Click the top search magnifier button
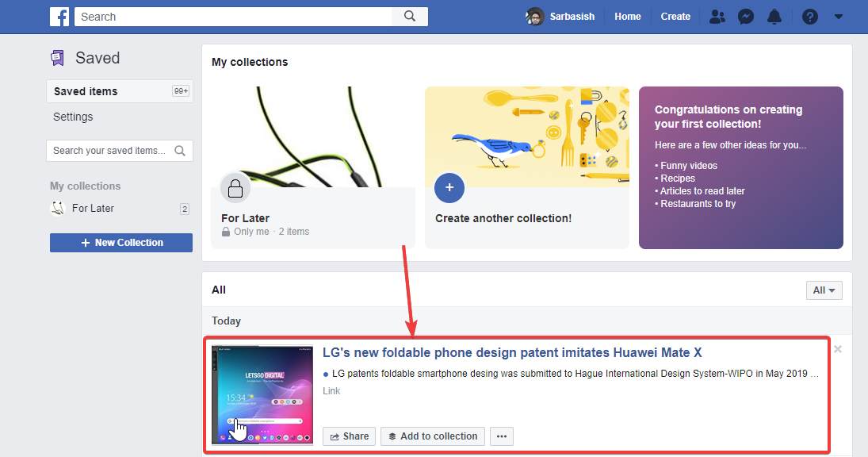The image size is (868, 457). 410,16
